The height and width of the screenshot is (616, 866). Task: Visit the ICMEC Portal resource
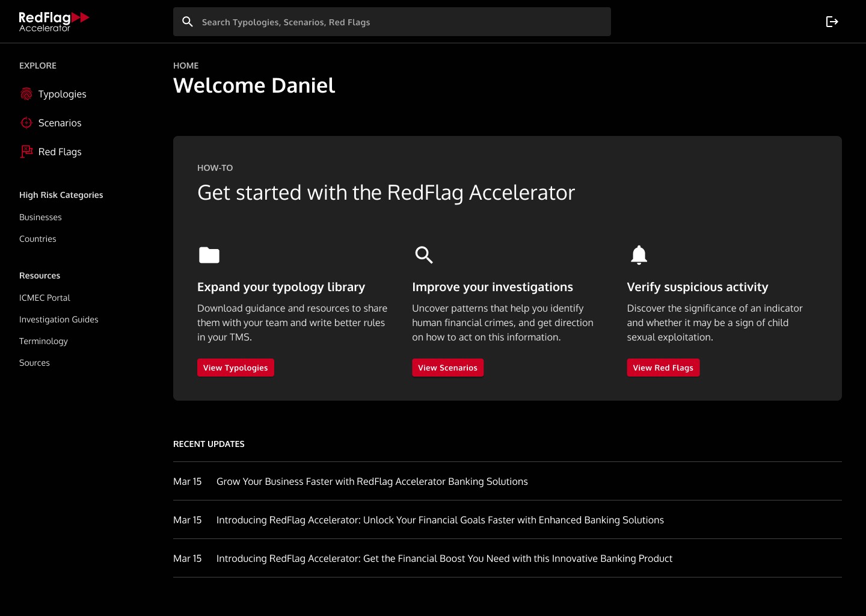pyautogui.click(x=45, y=298)
